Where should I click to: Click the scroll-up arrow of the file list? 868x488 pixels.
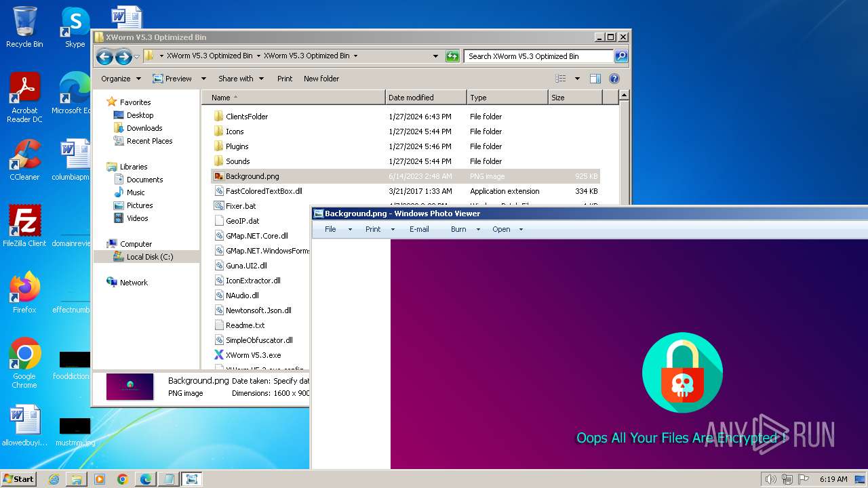coord(624,96)
